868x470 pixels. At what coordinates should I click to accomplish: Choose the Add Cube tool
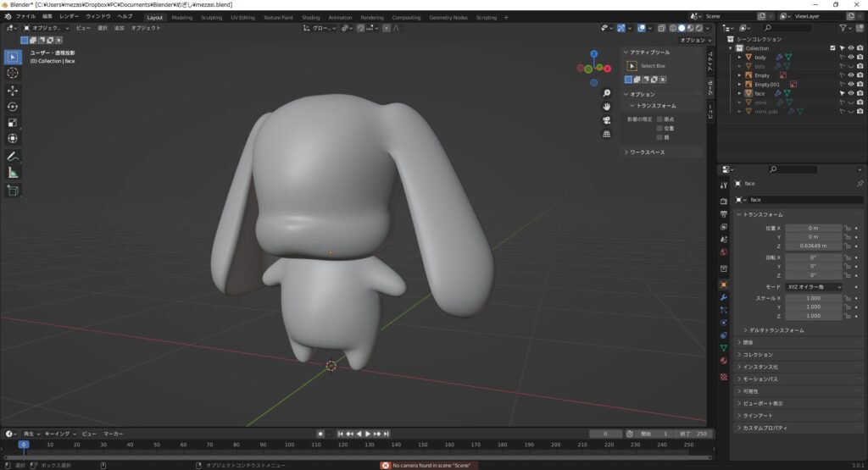click(13, 191)
